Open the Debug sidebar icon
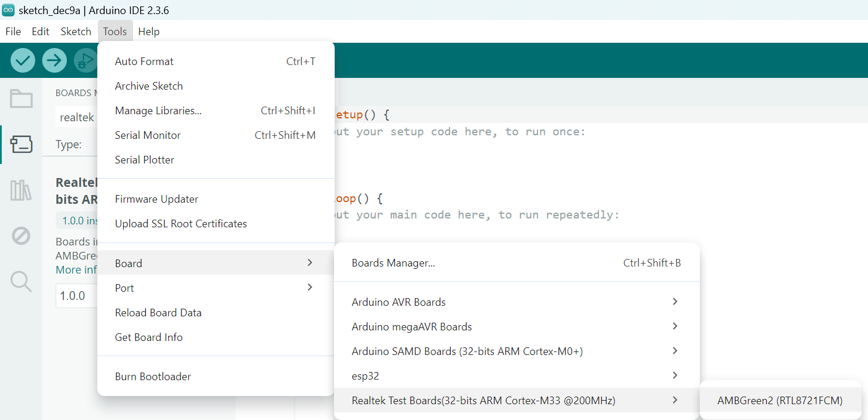 tap(21, 236)
